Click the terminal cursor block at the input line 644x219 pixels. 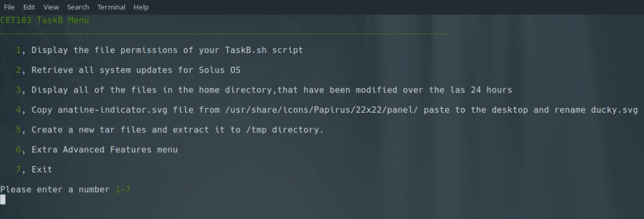[x=3, y=199]
